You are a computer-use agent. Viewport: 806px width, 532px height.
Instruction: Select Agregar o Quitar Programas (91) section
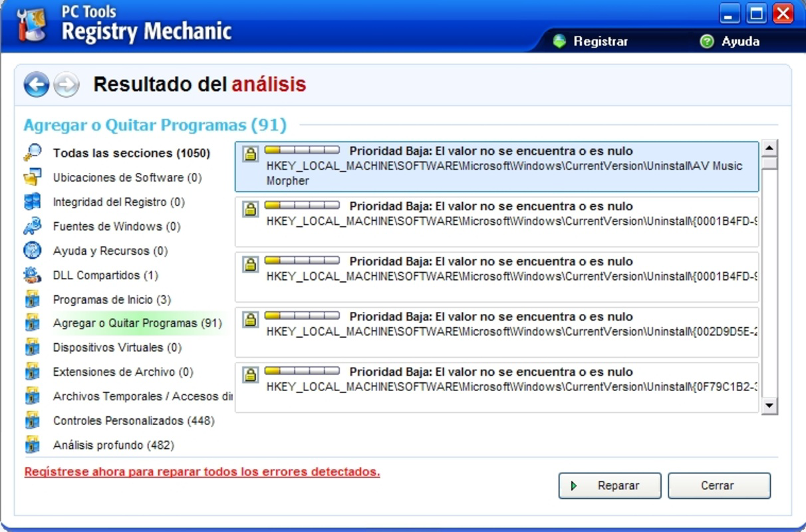[x=137, y=323]
